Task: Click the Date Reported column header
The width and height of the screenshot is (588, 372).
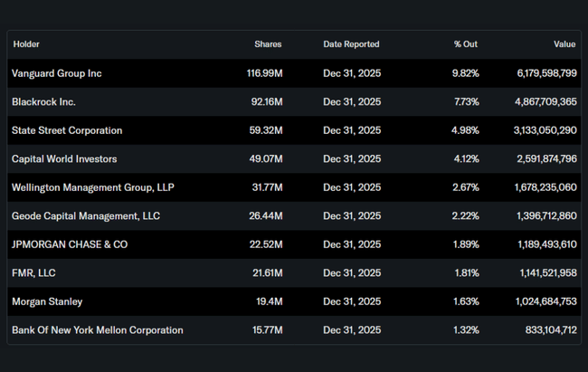Action: click(351, 44)
